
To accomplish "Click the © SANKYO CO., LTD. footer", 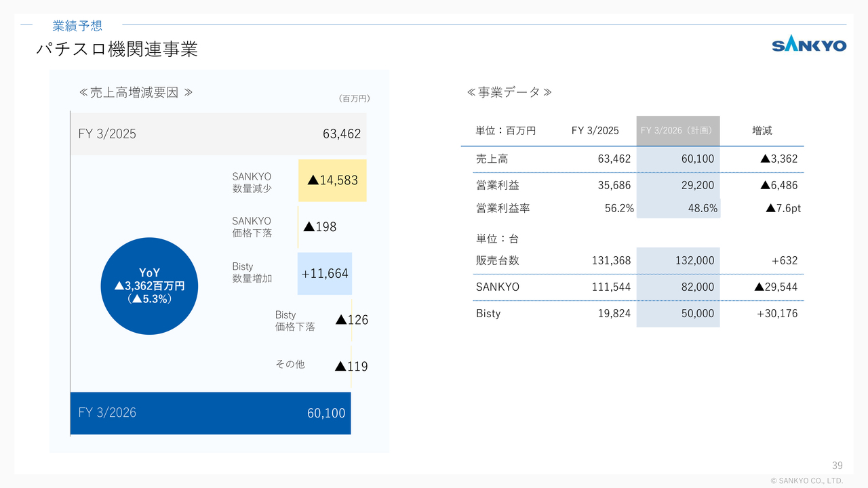I will [x=807, y=481].
